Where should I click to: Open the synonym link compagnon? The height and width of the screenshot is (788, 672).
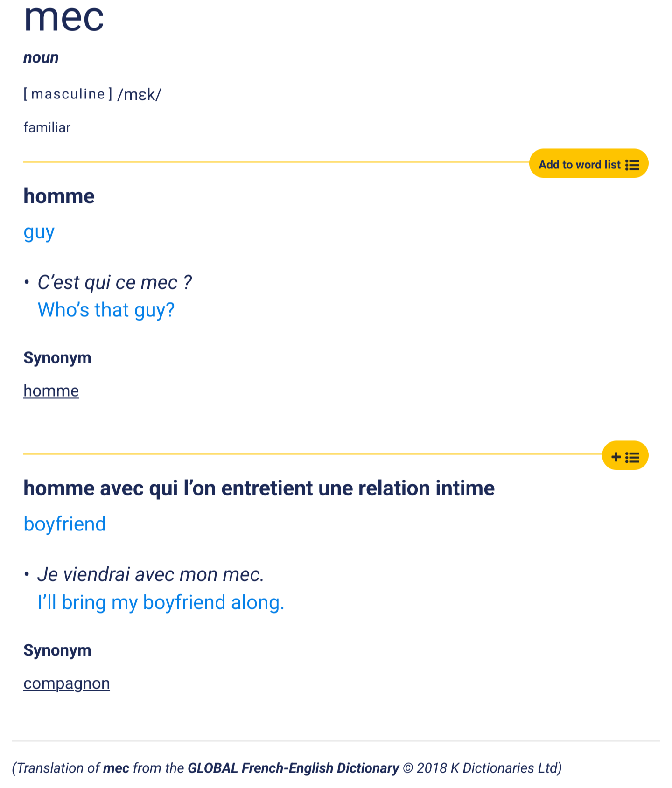tap(66, 683)
